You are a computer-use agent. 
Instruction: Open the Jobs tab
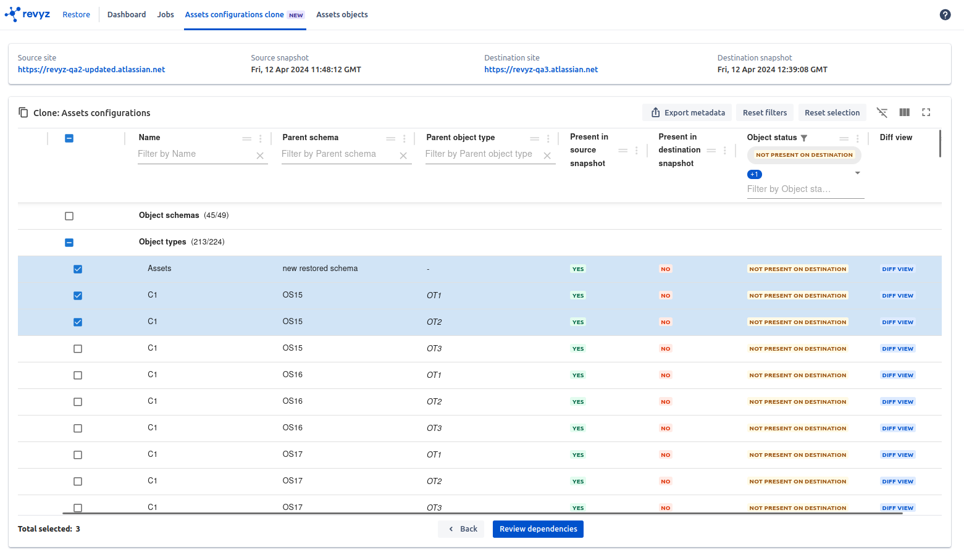[x=166, y=15]
